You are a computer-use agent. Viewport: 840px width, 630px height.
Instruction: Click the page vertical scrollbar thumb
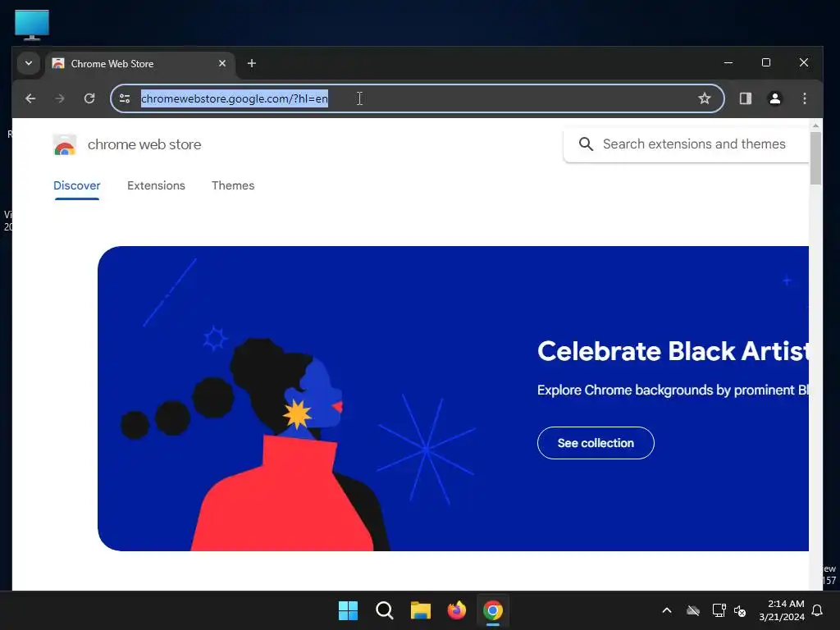pyautogui.click(x=815, y=158)
